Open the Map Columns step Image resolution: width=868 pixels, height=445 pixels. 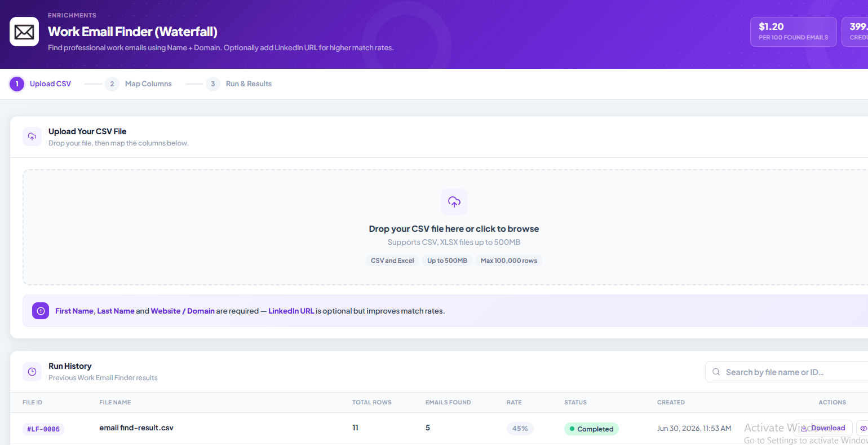pos(139,84)
